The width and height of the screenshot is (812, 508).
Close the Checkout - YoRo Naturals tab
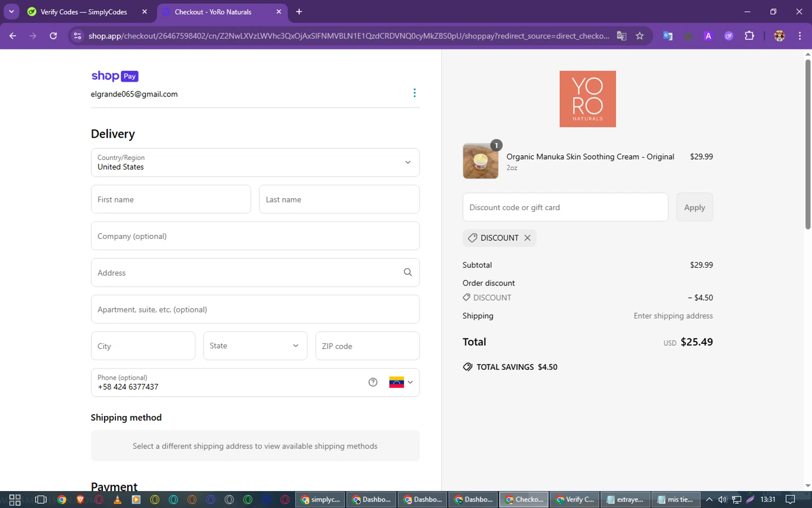click(x=279, y=11)
